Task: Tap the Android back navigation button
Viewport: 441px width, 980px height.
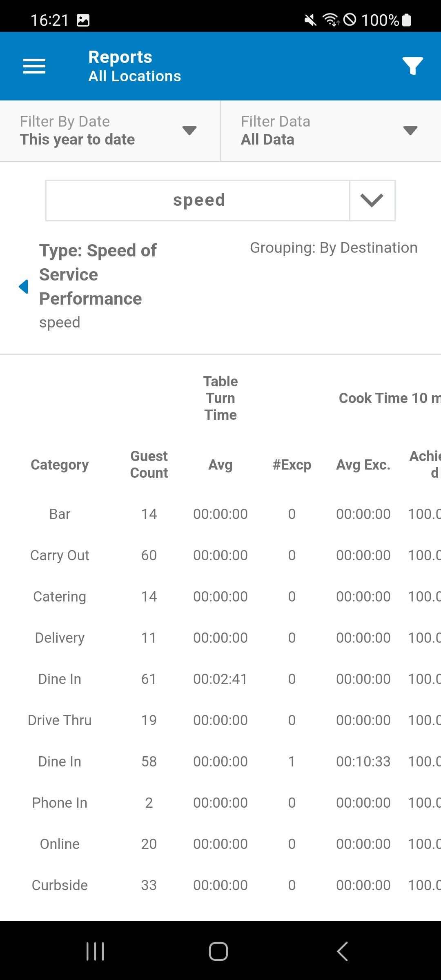Action: coord(342,951)
